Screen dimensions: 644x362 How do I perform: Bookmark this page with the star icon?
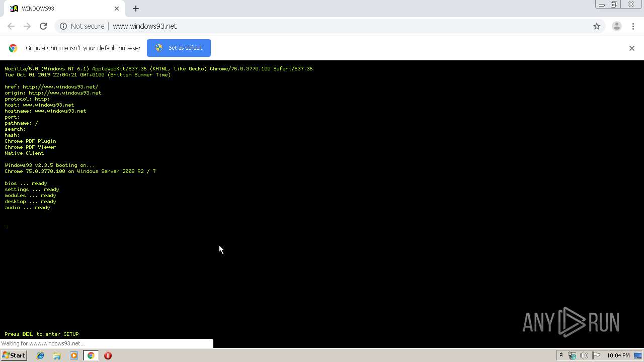(x=597, y=26)
